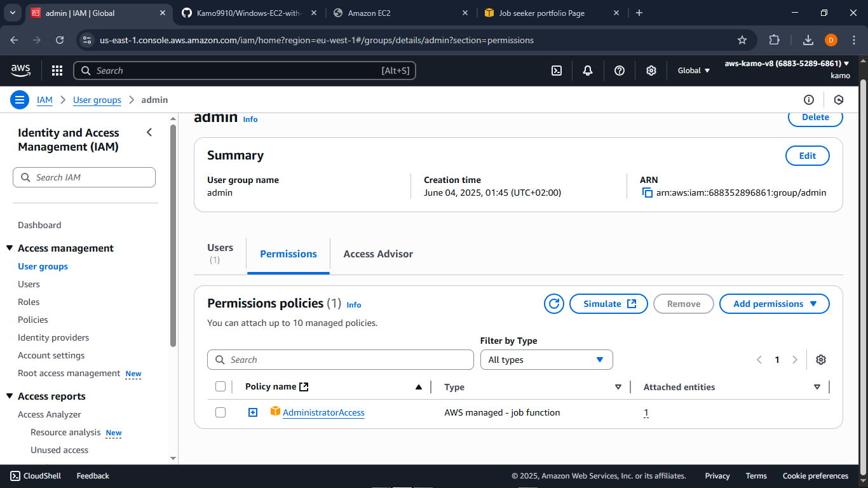Open the Global region selector
The image size is (868, 488).
pos(692,71)
